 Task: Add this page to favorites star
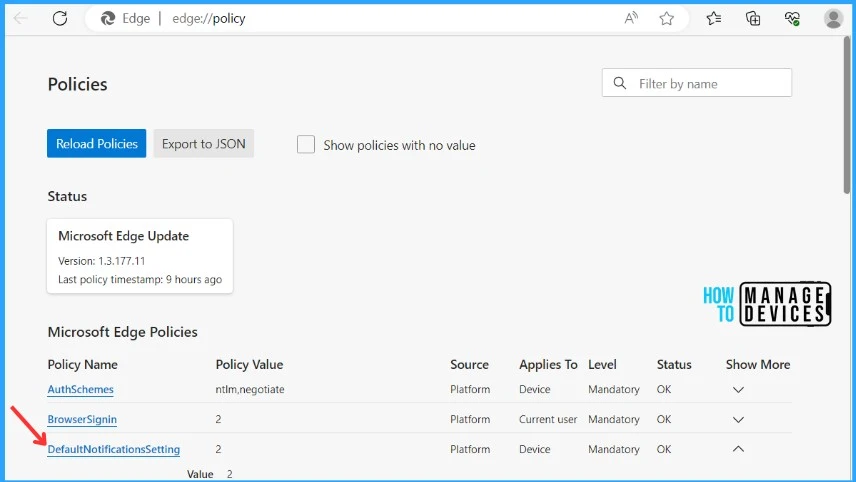click(x=667, y=19)
